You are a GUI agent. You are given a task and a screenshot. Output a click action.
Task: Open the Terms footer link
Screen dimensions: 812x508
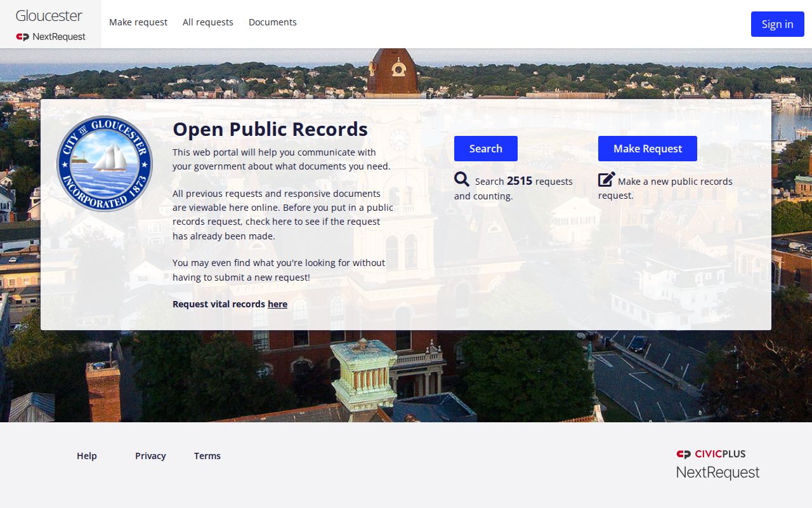207,456
